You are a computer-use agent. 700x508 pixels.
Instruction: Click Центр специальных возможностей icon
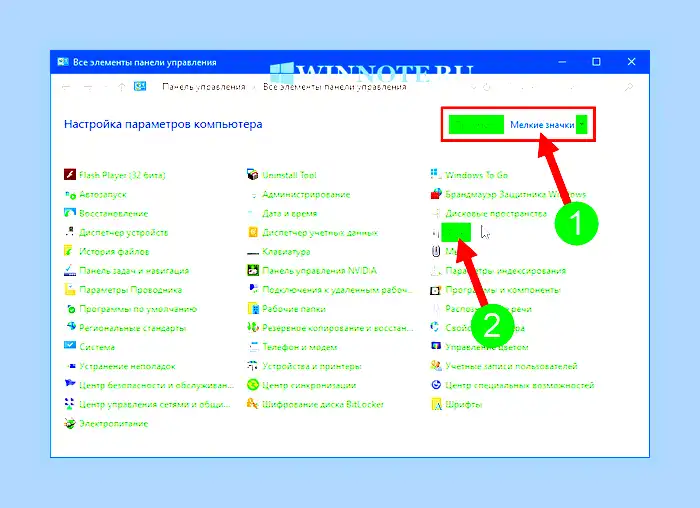(436, 385)
